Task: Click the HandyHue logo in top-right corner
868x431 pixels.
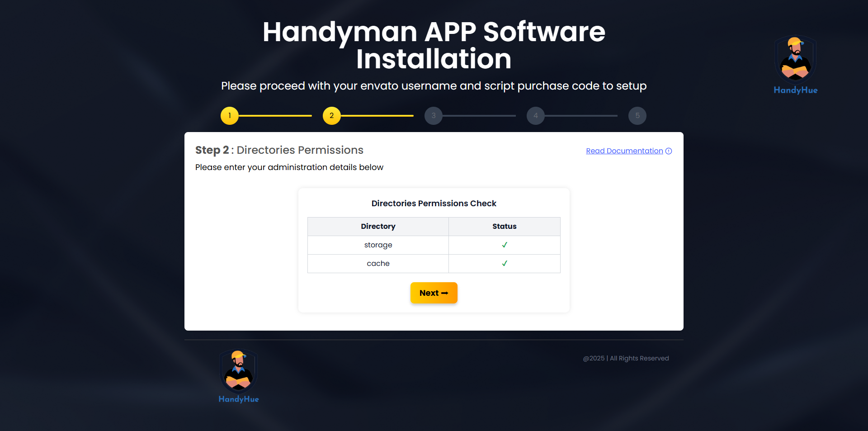Action: click(795, 65)
